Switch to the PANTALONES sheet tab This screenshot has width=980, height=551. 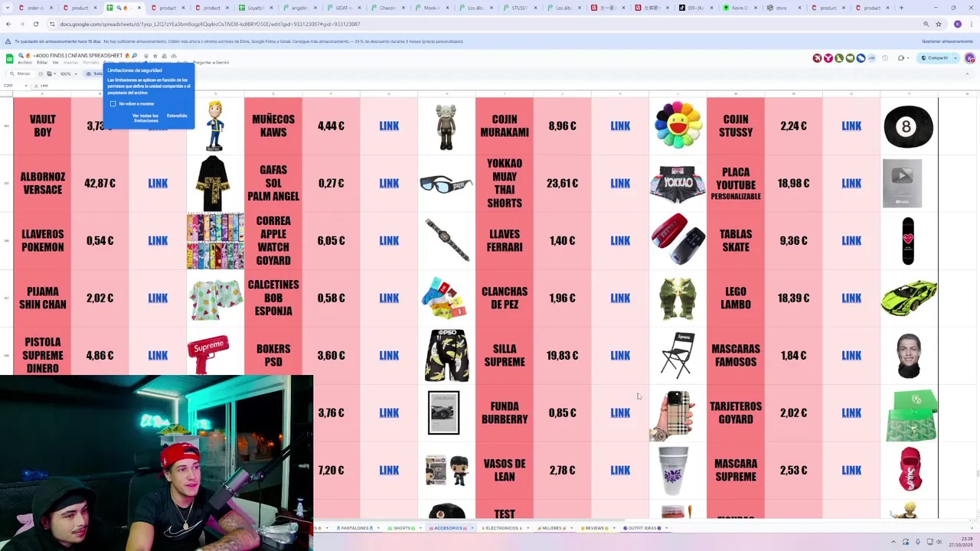click(x=356, y=528)
